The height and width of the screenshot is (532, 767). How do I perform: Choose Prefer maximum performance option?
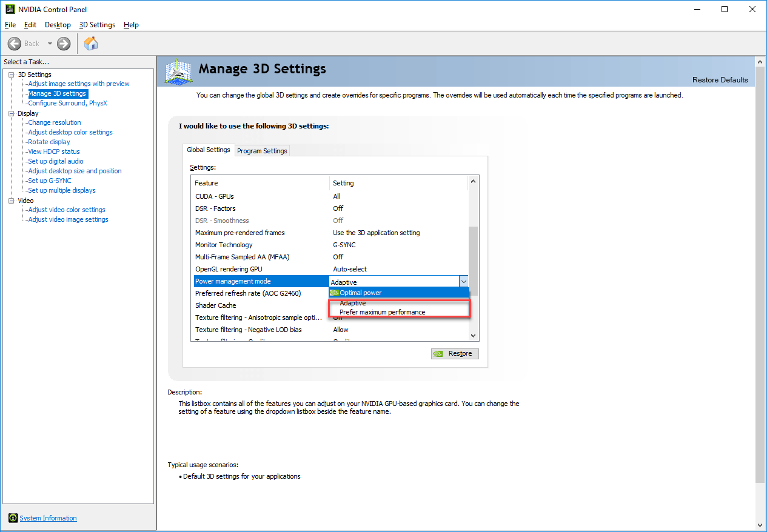pos(382,312)
